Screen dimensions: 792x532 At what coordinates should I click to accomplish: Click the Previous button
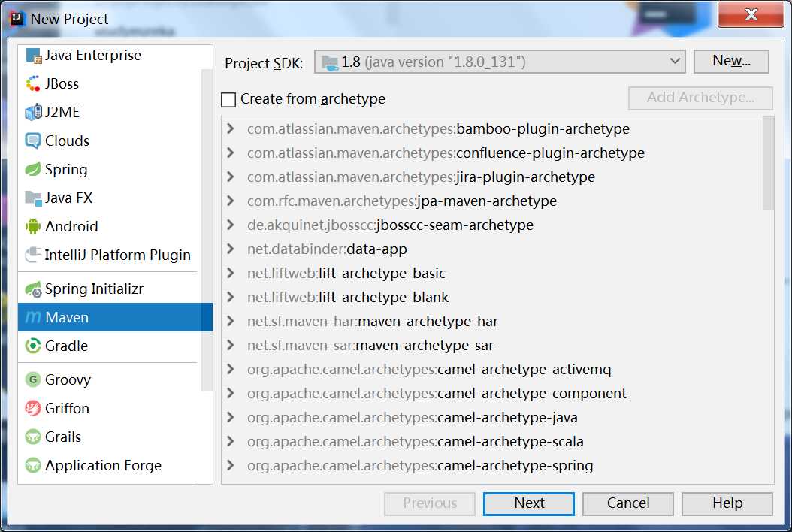point(430,503)
